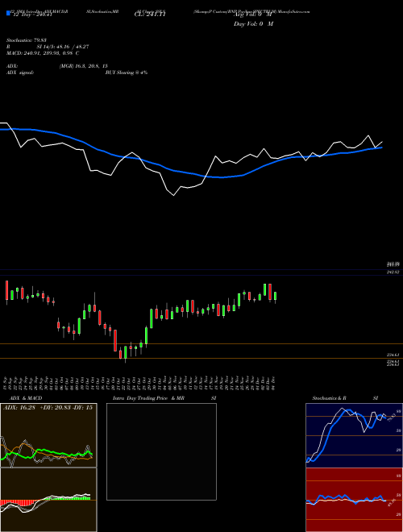Click the 'CL: 241.11' closing price label
Viewport: 403px width, 532px height.
point(150,15)
